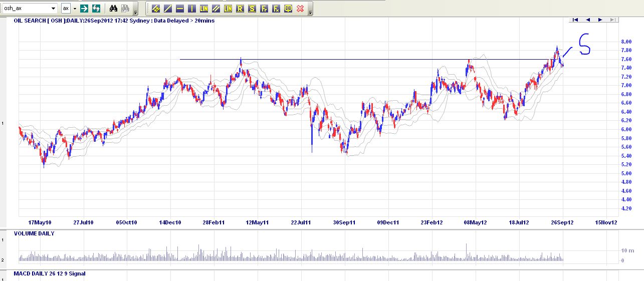Select the zigzag line drawing tool
The height and width of the screenshot is (281, 644).
coord(156,9)
